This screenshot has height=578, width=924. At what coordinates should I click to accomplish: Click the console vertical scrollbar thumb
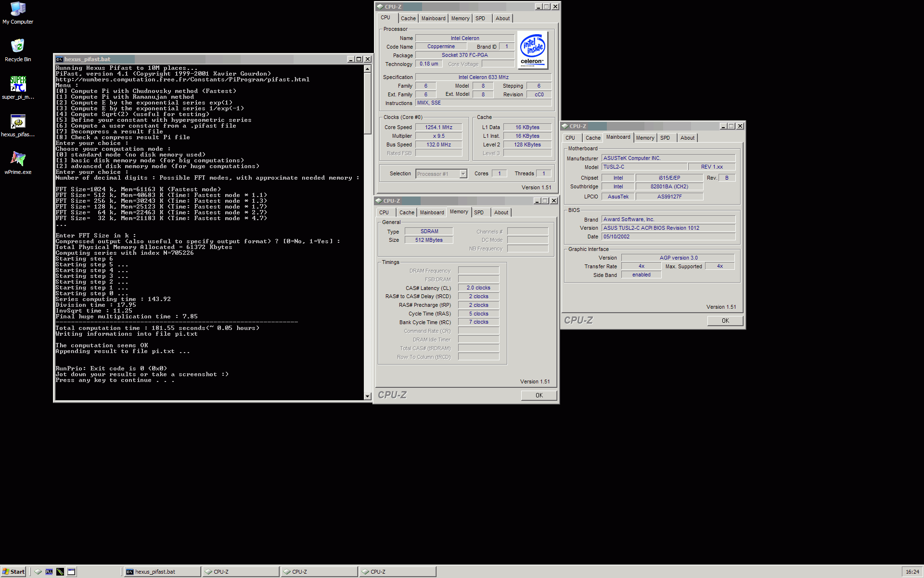tap(367, 103)
